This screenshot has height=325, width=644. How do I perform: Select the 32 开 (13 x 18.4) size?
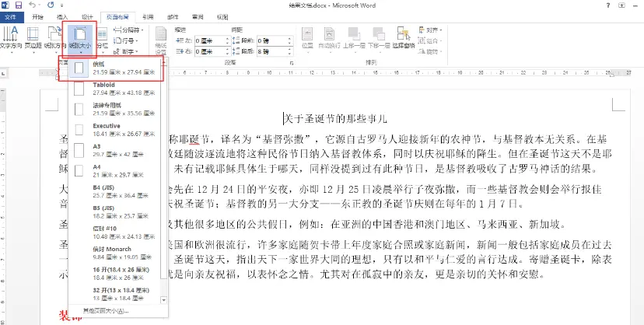click(x=114, y=294)
